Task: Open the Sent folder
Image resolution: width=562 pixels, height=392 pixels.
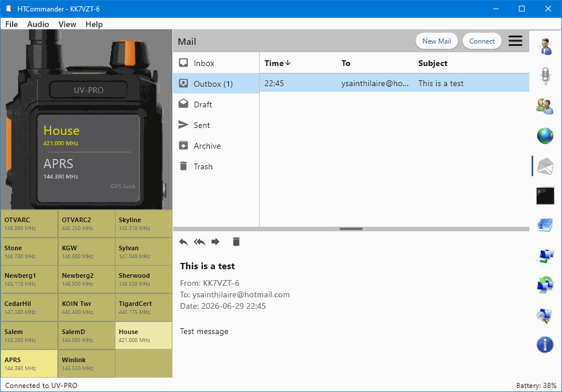Action: (x=216, y=125)
